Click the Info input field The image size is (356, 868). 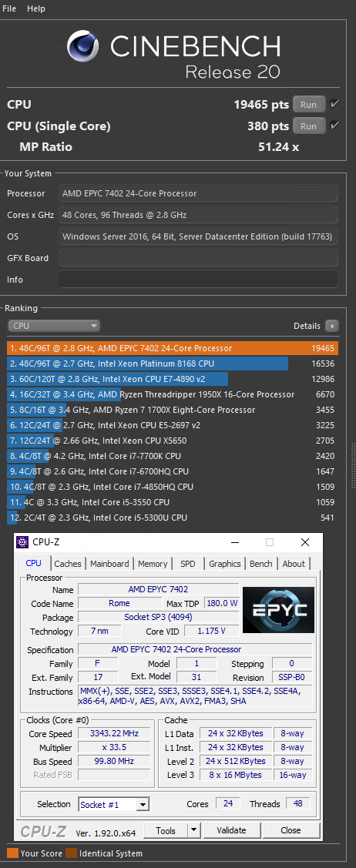(x=198, y=280)
